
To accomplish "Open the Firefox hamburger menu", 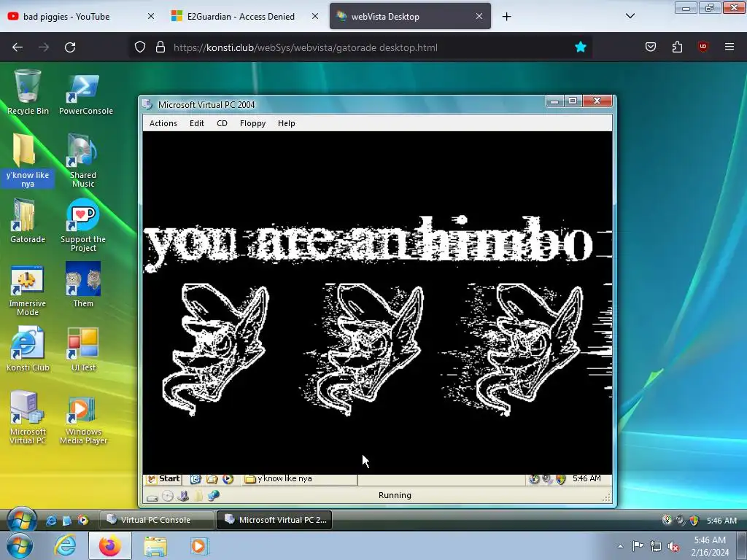I will point(729,47).
